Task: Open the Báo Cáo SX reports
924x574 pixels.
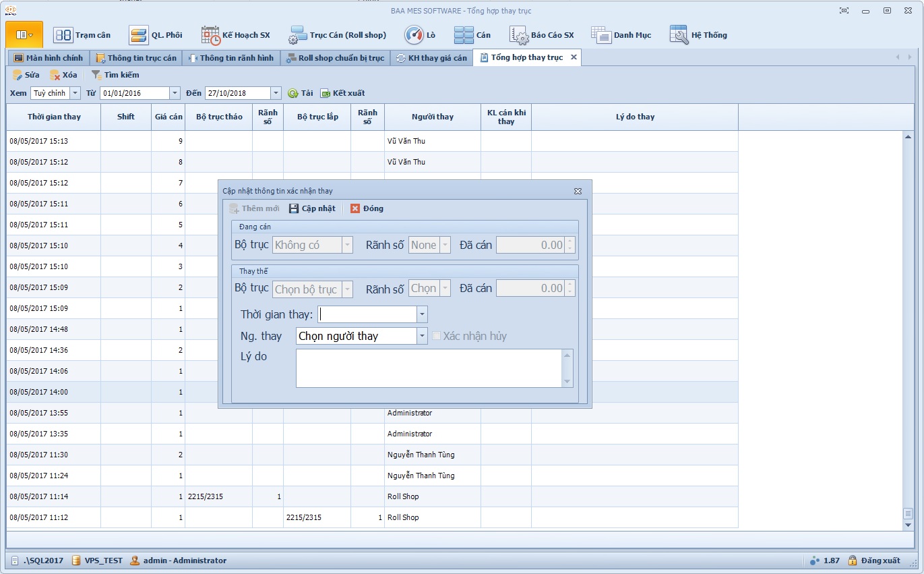Action: click(542, 35)
